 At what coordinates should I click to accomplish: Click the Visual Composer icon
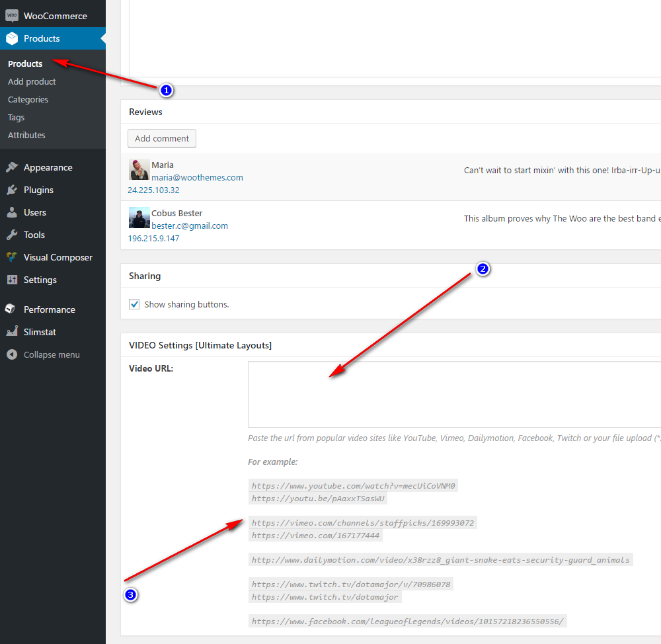click(12, 257)
